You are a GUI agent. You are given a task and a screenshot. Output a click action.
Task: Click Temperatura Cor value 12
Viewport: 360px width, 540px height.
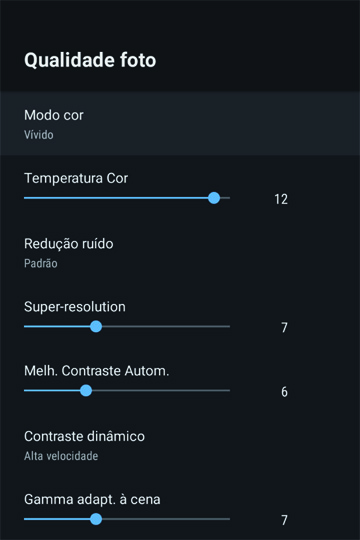click(281, 199)
